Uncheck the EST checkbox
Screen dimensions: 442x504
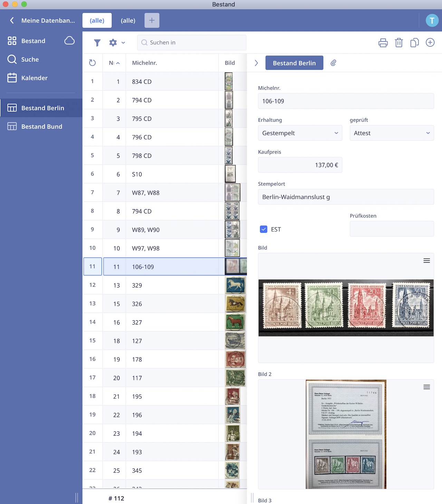tap(263, 229)
